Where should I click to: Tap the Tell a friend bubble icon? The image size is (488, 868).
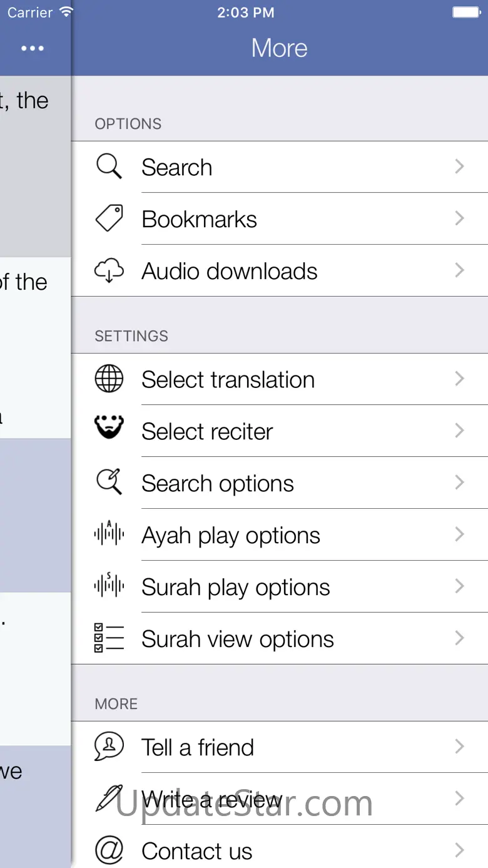tap(109, 747)
